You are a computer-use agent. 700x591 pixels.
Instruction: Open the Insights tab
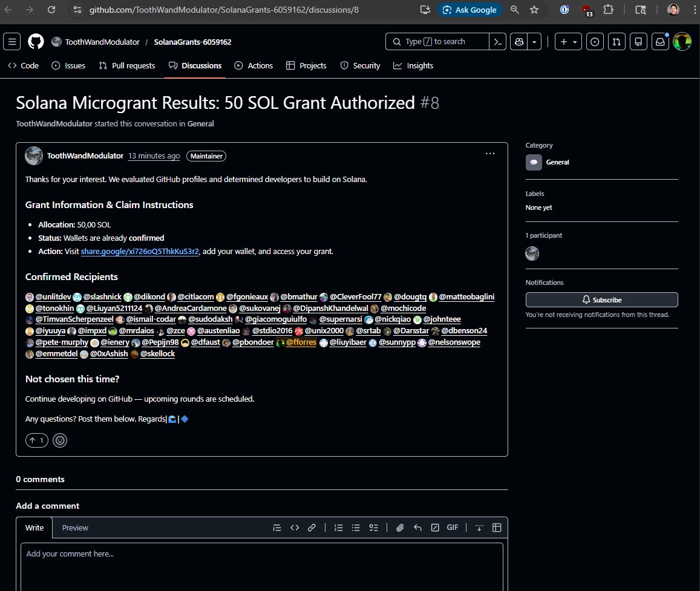tap(413, 65)
